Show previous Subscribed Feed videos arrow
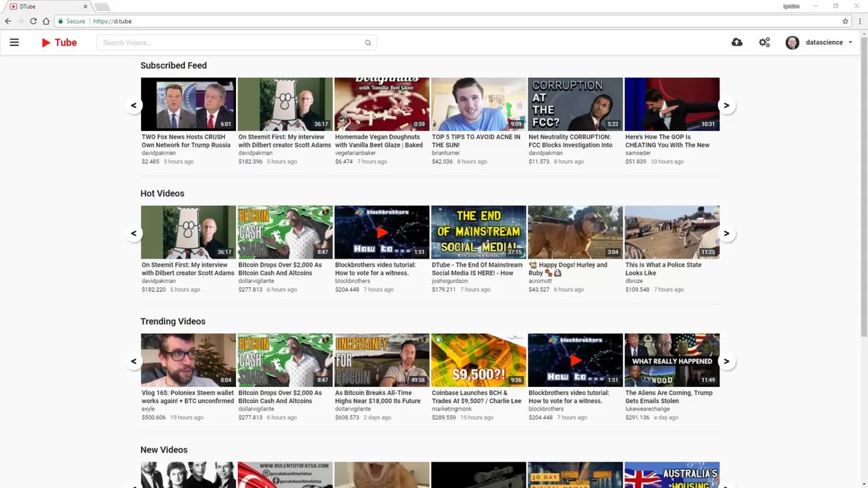Screen dimensions: 868x488 134,105
